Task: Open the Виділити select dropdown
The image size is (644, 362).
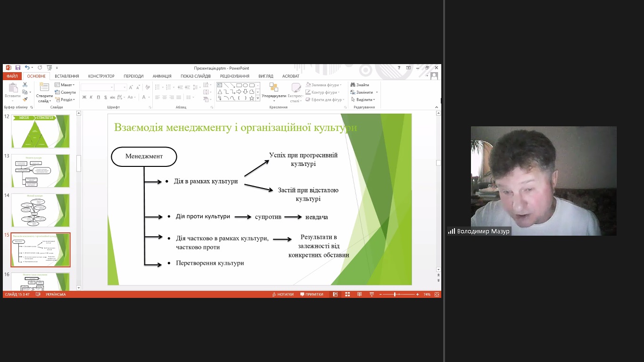Action: (x=363, y=99)
